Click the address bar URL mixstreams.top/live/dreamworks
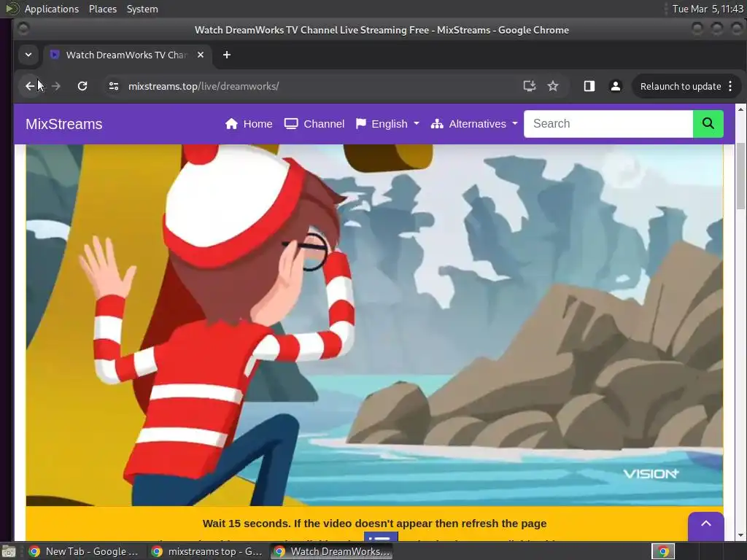747x560 pixels. pyautogui.click(x=204, y=86)
